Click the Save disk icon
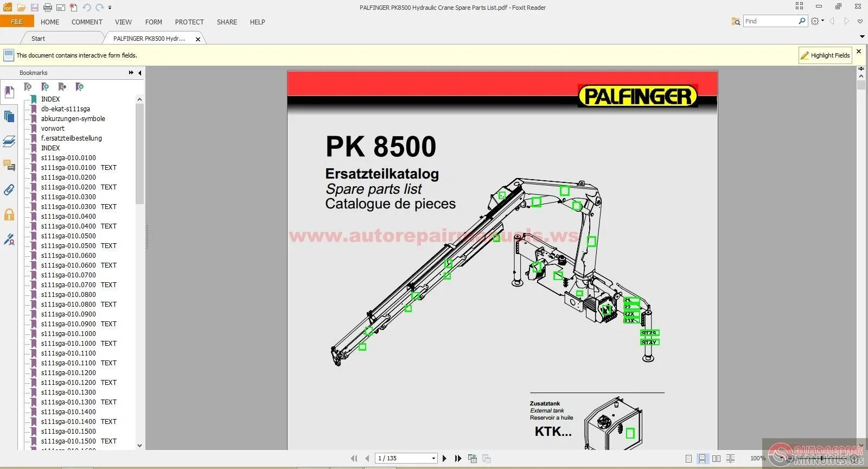 point(35,8)
